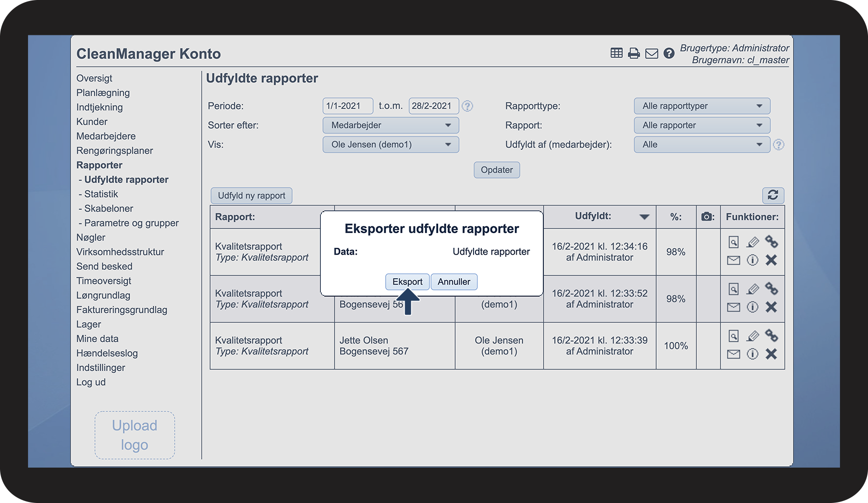View first report with magnifier icon

733,242
